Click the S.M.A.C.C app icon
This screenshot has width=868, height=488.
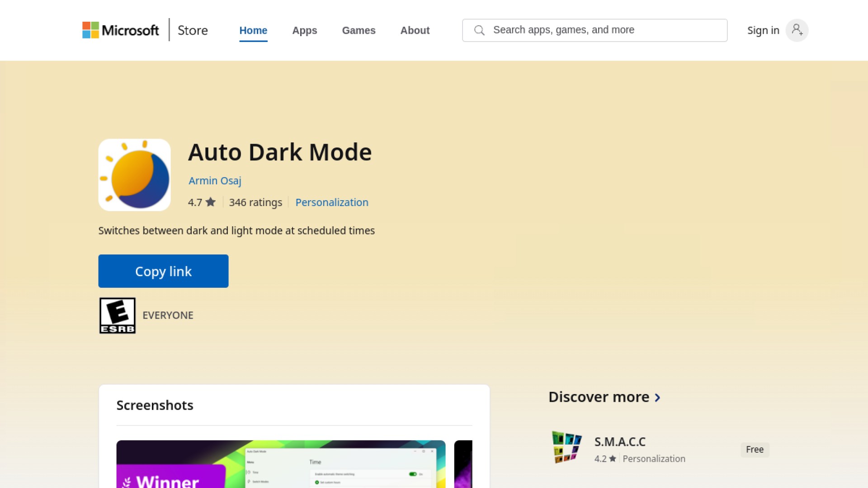click(x=566, y=447)
